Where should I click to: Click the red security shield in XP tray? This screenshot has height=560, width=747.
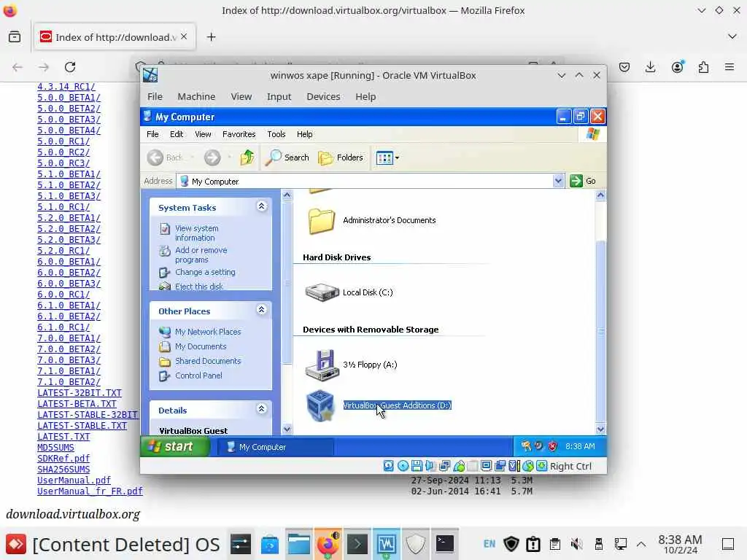[x=553, y=446]
